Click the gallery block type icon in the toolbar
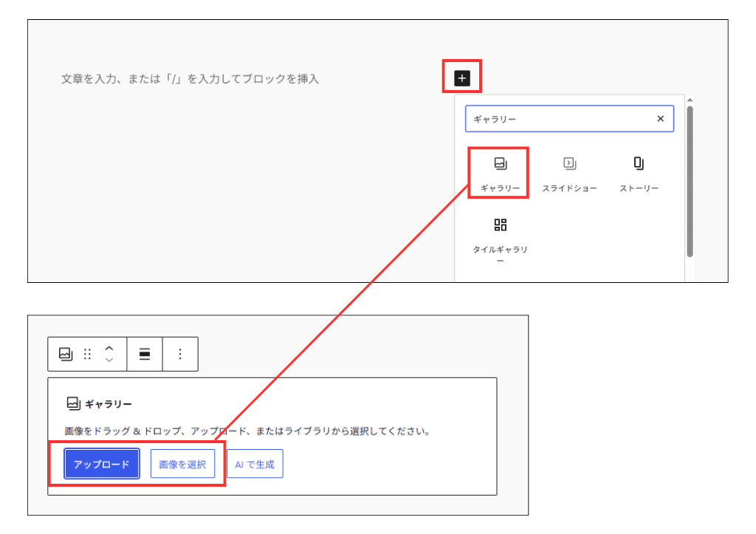 (65, 354)
